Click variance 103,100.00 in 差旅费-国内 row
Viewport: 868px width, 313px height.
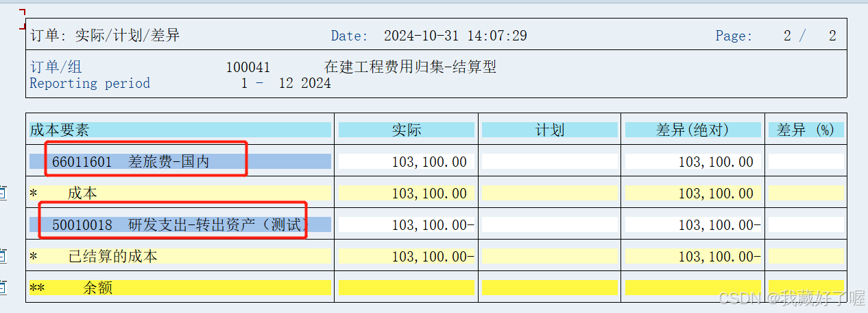716,161
